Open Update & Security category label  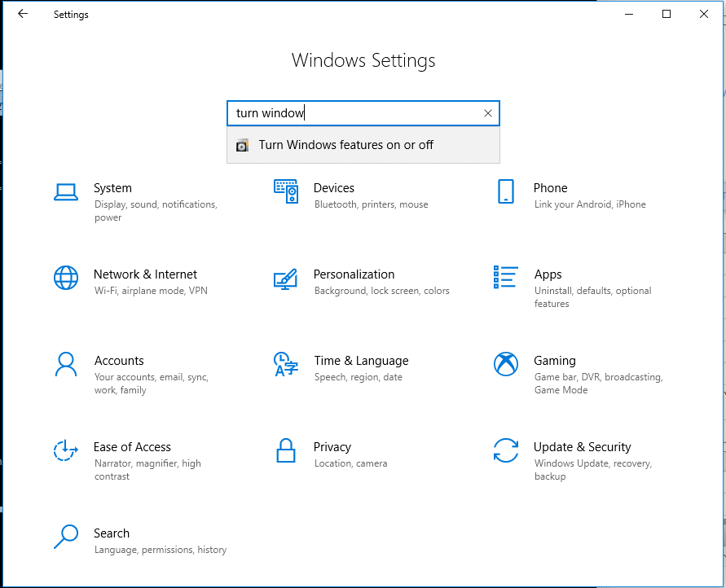(x=582, y=447)
